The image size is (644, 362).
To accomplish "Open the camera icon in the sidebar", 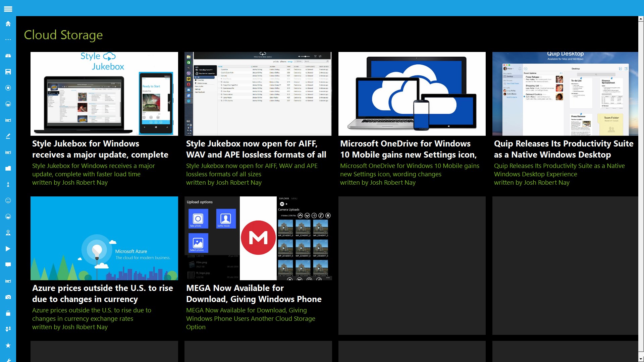I will 8,297.
